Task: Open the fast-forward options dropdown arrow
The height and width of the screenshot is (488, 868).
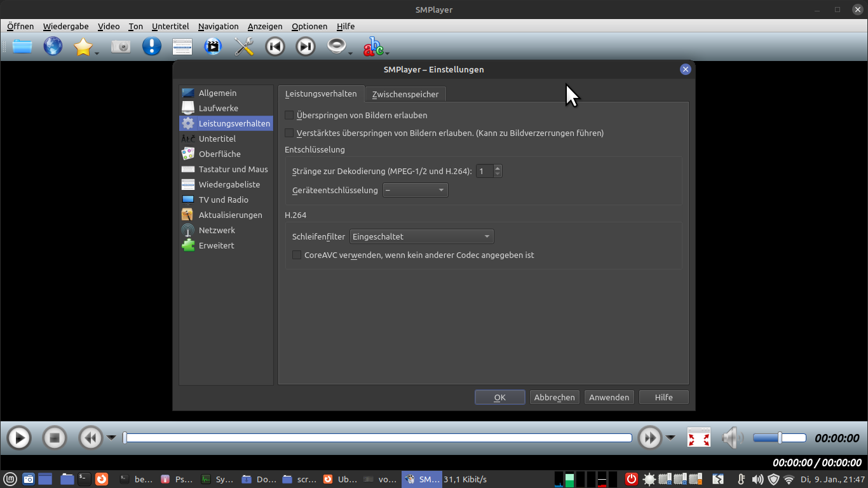Action: [x=671, y=437]
